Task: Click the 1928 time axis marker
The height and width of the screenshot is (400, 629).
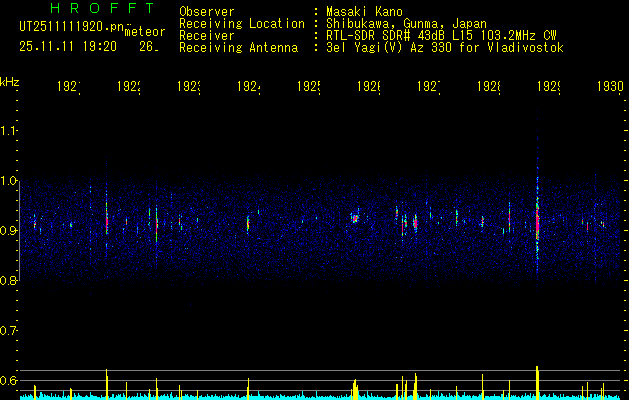Action: point(489,86)
